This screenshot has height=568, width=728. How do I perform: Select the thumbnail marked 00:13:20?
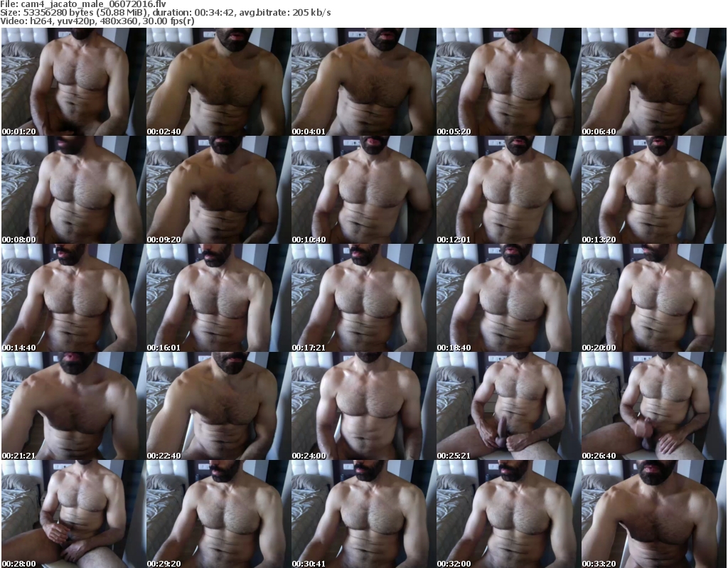click(x=653, y=190)
